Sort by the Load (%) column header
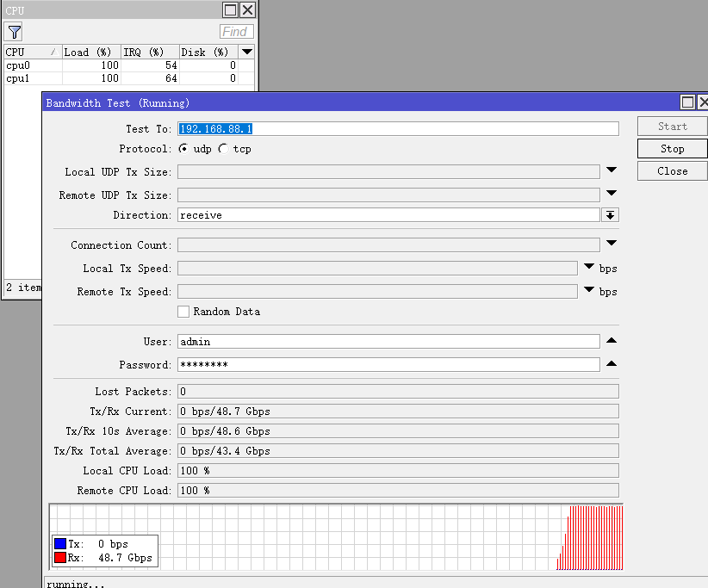 click(90, 53)
